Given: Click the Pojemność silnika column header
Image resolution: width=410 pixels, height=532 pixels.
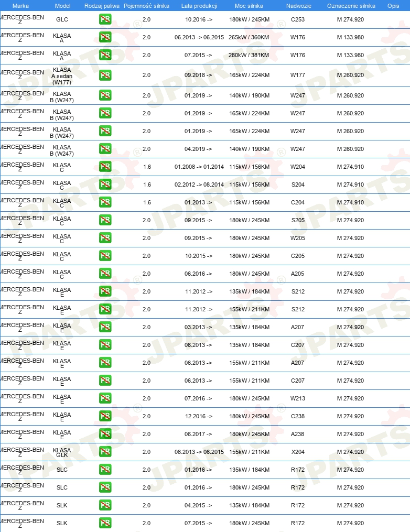Looking at the screenshot, I should (x=146, y=6).
